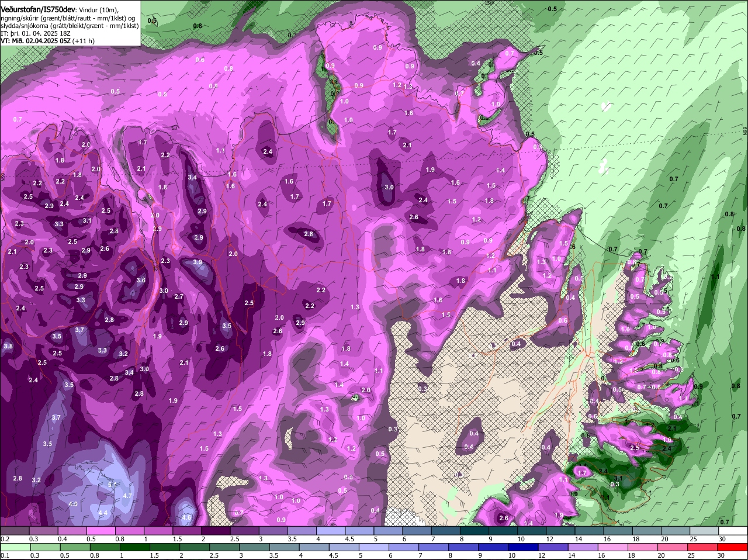
Task: Click the 3.9 precipitation value on the map
Action: (x=198, y=262)
